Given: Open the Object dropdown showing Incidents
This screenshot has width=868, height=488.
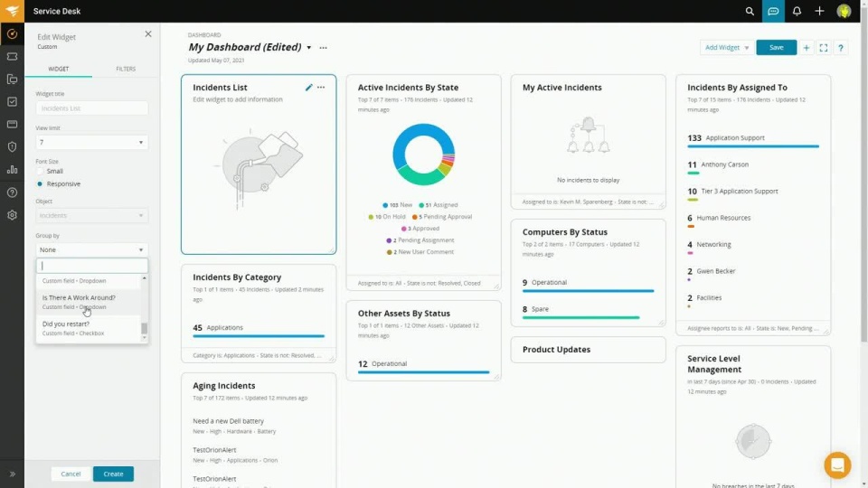Looking at the screenshot, I should (92, 215).
